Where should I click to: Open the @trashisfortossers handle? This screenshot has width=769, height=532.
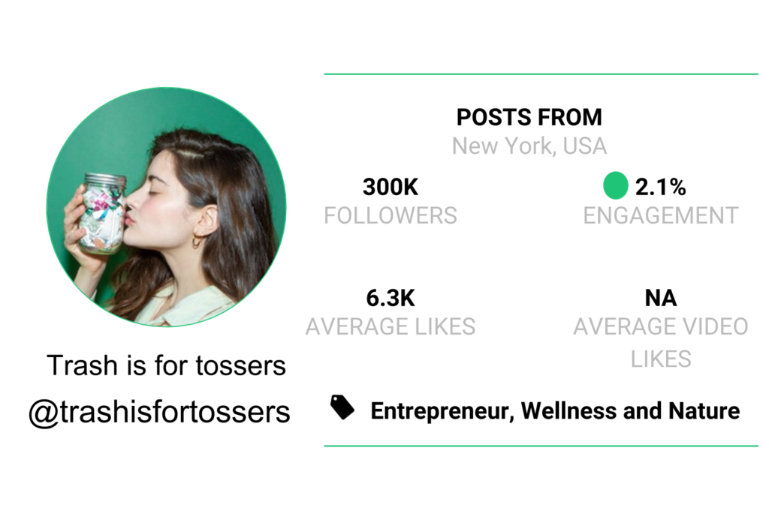159,412
